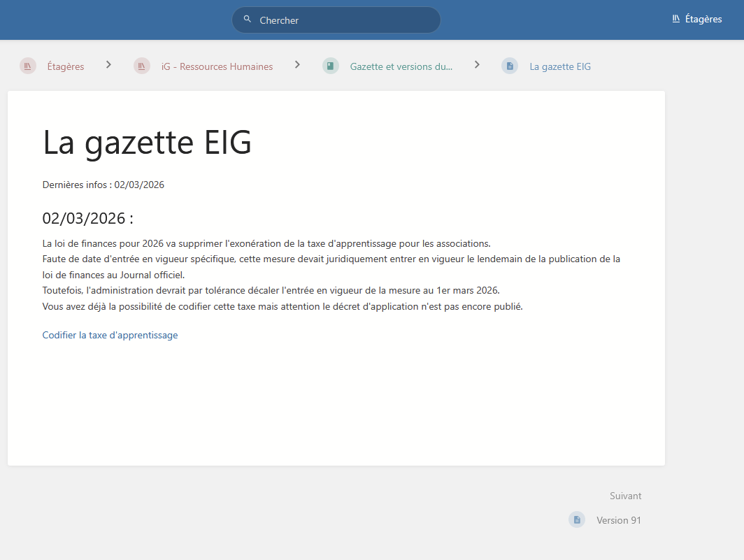Click the iG - Ressources Humaines shelf icon

(142, 66)
